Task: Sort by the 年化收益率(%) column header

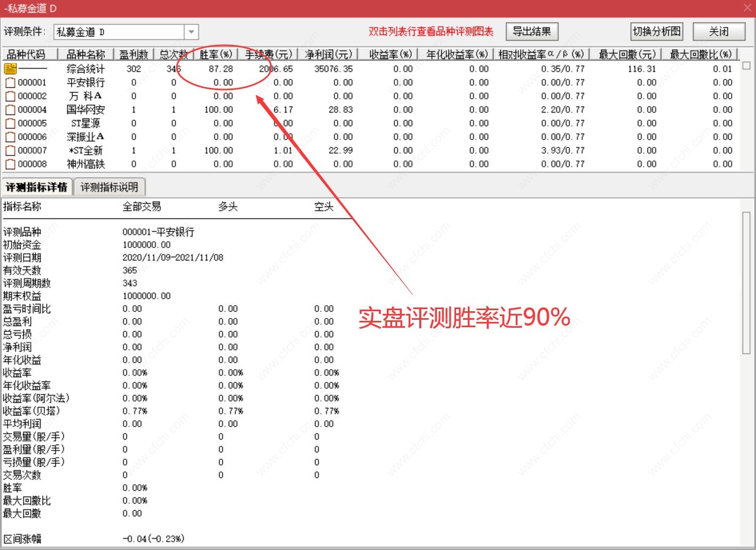Action: pyautogui.click(x=457, y=54)
